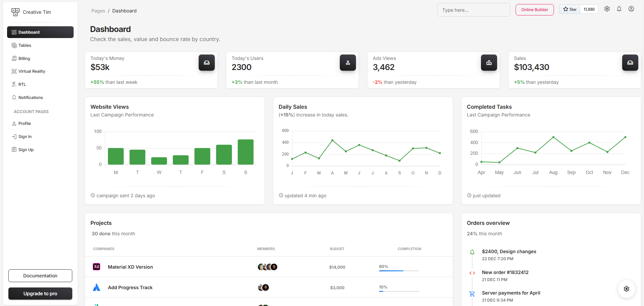Click the bell icon beside Design changes order

tap(472, 252)
